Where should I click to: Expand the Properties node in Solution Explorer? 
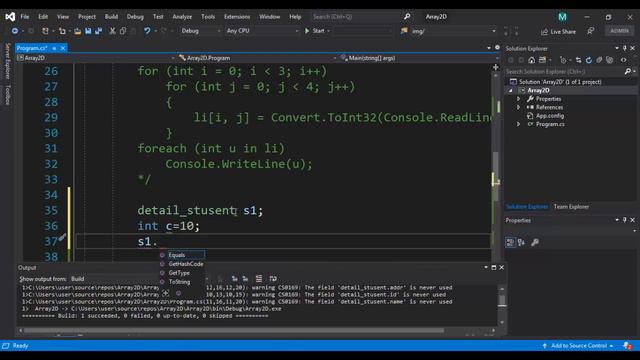coord(518,99)
